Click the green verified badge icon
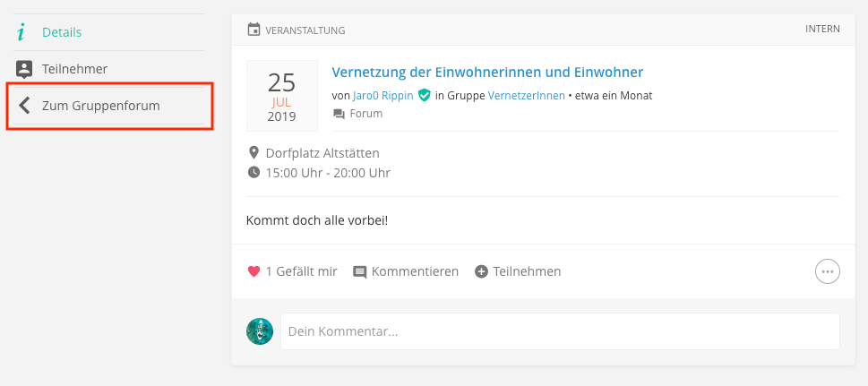 [x=425, y=96]
